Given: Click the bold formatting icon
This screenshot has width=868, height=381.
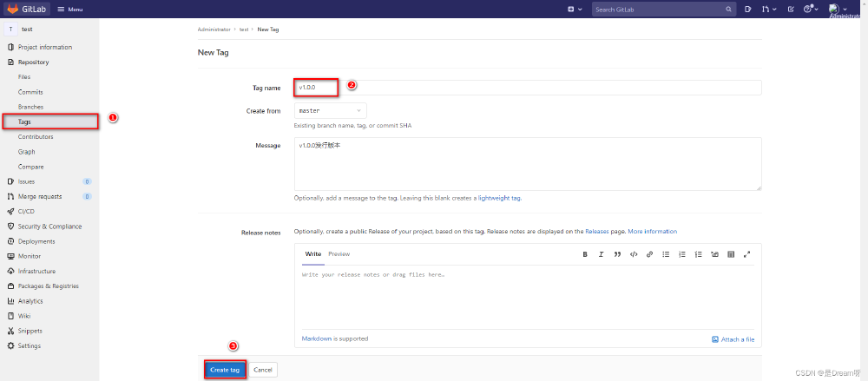Looking at the screenshot, I should pyautogui.click(x=584, y=254).
